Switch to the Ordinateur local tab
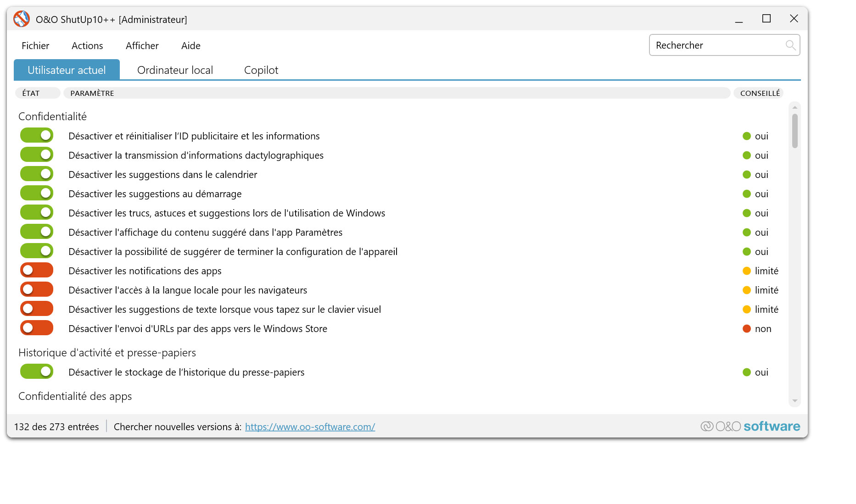 click(x=175, y=70)
